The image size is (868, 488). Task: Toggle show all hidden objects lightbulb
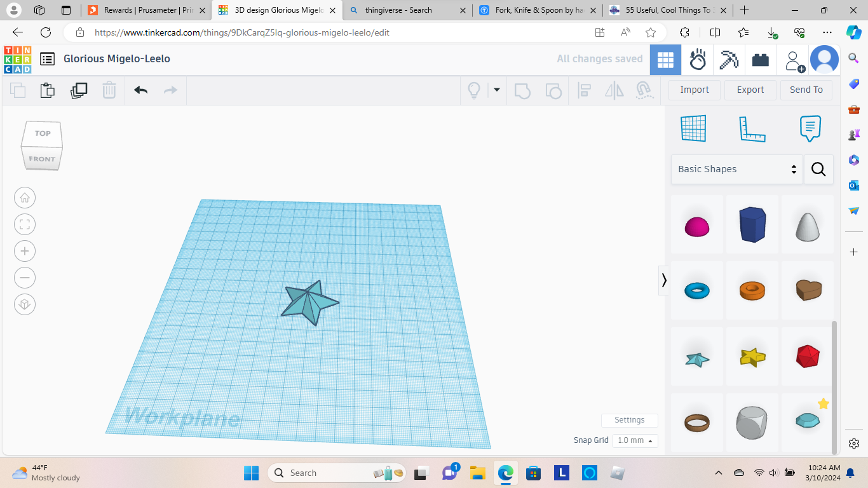pyautogui.click(x=473, y=90)
